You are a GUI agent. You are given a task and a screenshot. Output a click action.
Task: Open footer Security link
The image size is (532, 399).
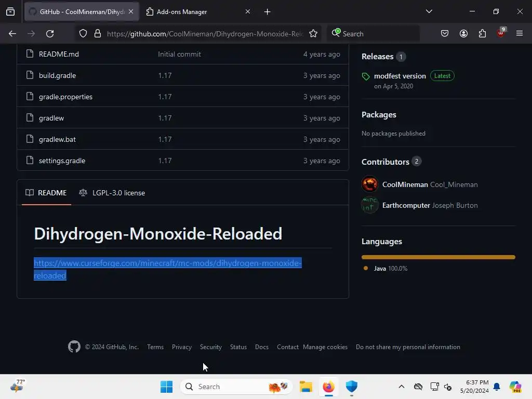pyautogui.click(x=211, y=347)
